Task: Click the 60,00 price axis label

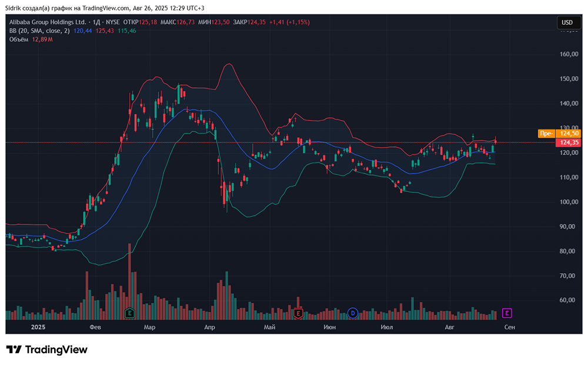Action: coord(569,300)
